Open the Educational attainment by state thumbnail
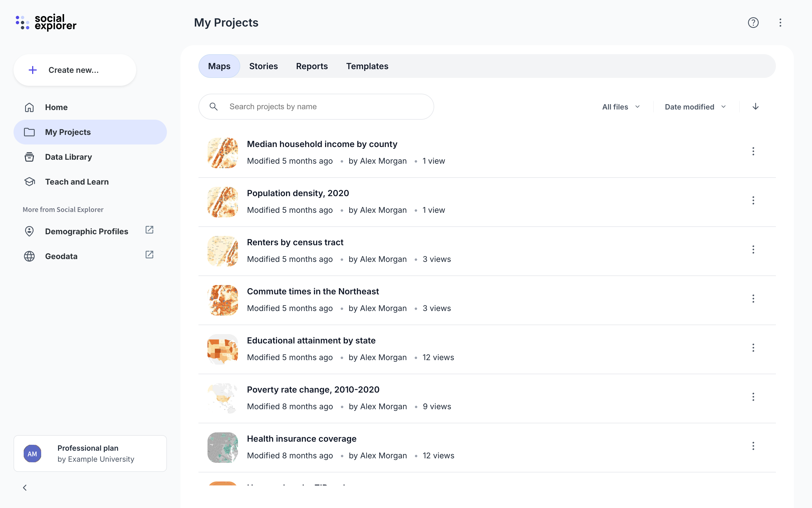 (223, 349)
